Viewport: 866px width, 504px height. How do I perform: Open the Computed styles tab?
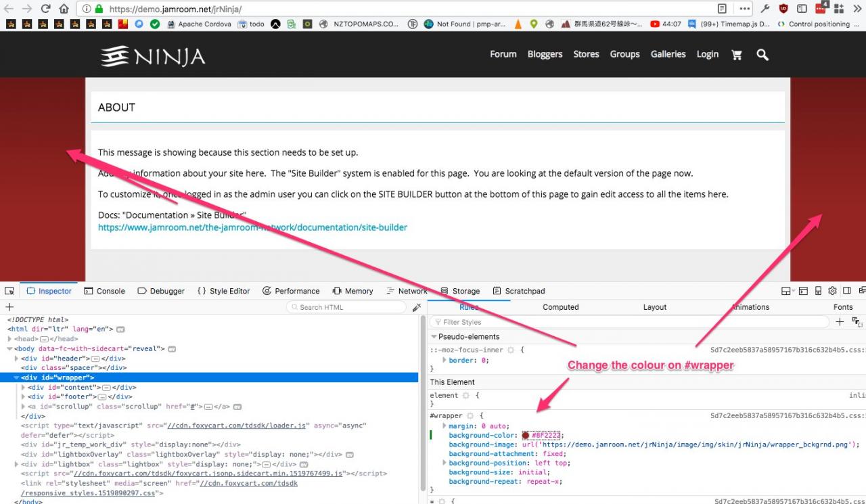(x=560, y=307)
